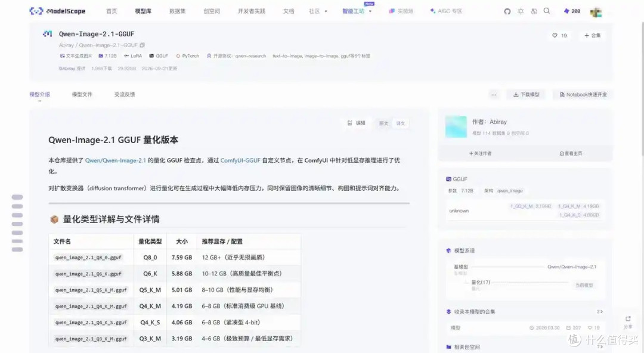Click the language switch icon

pyautogui.click(x=534, y=11)
